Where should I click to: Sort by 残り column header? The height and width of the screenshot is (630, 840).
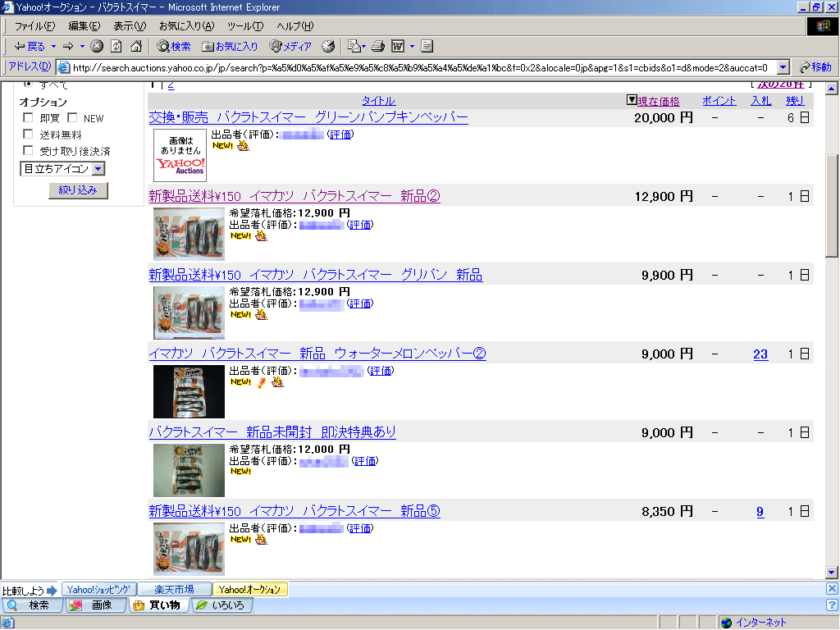(794, 100)
